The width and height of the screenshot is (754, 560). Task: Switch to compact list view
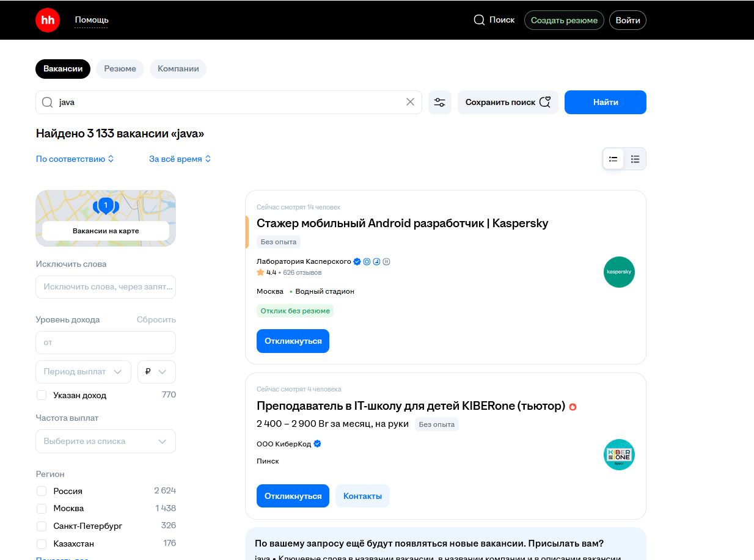[x=635, y=159]
